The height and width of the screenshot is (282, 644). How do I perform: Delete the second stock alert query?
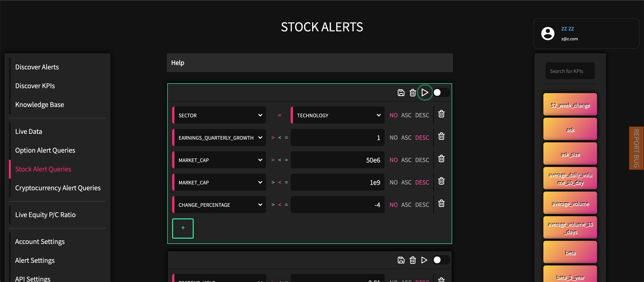tap(413, 260)
